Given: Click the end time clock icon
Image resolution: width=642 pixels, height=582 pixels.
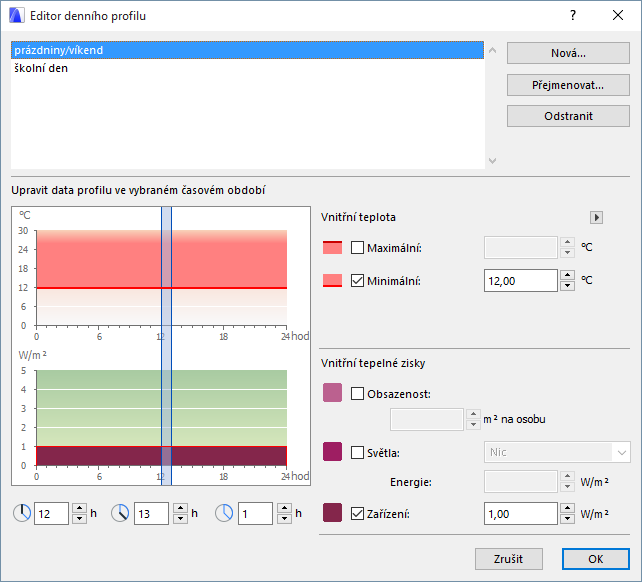Looking at the screenshot, I should pos(120,513).
